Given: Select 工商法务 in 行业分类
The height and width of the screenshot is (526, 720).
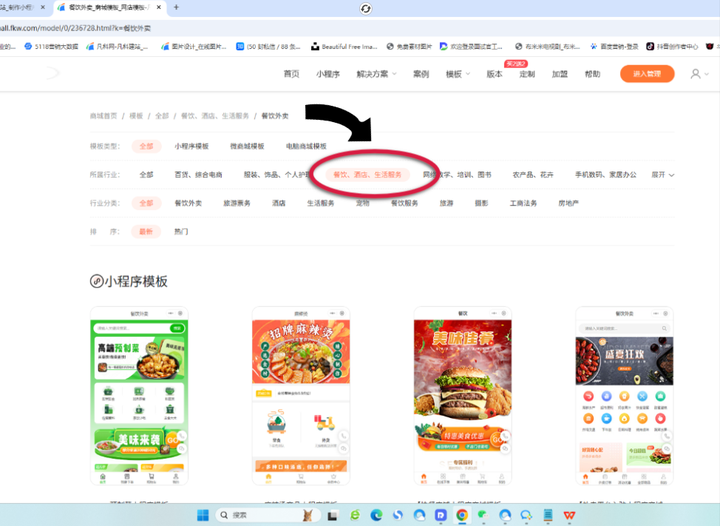Looking at the screenshot, I should coord(523,203).
